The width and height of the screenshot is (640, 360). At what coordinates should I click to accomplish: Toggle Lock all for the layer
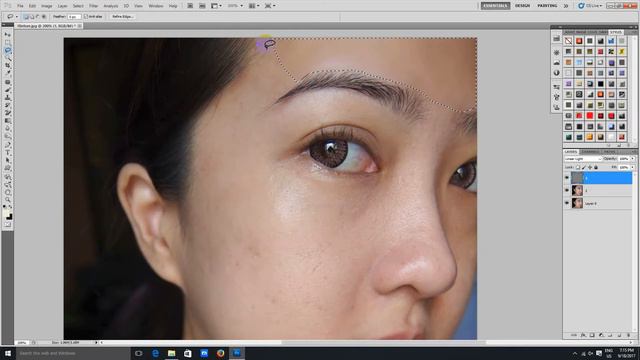pyautogui.click(x=596, y=167)
